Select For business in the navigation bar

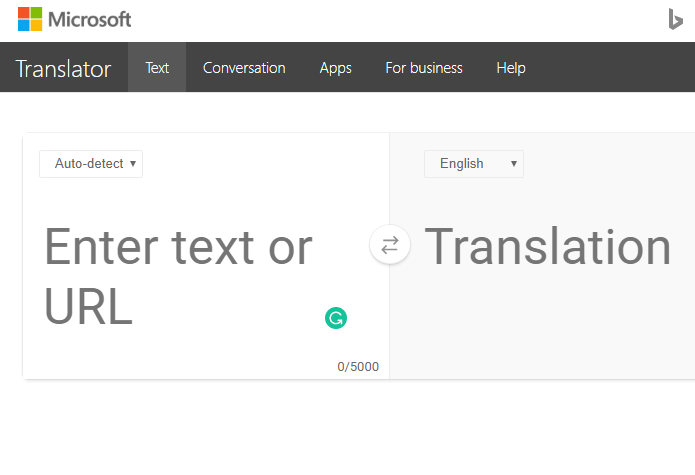coord(423,68)
